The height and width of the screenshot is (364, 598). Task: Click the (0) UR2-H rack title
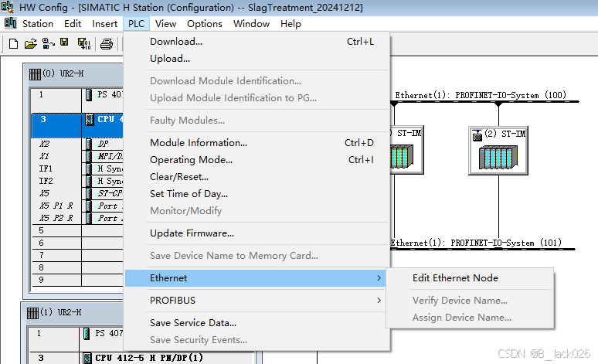pos(63,73)
